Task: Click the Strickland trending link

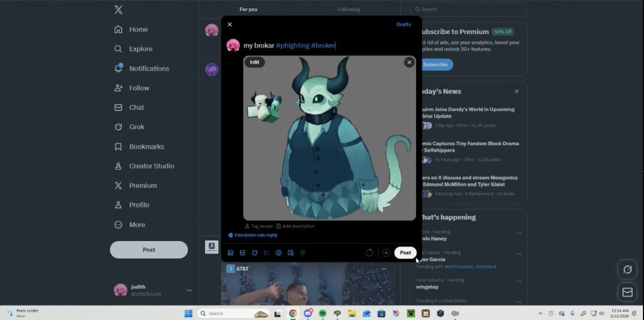Action: click(487, 266)
